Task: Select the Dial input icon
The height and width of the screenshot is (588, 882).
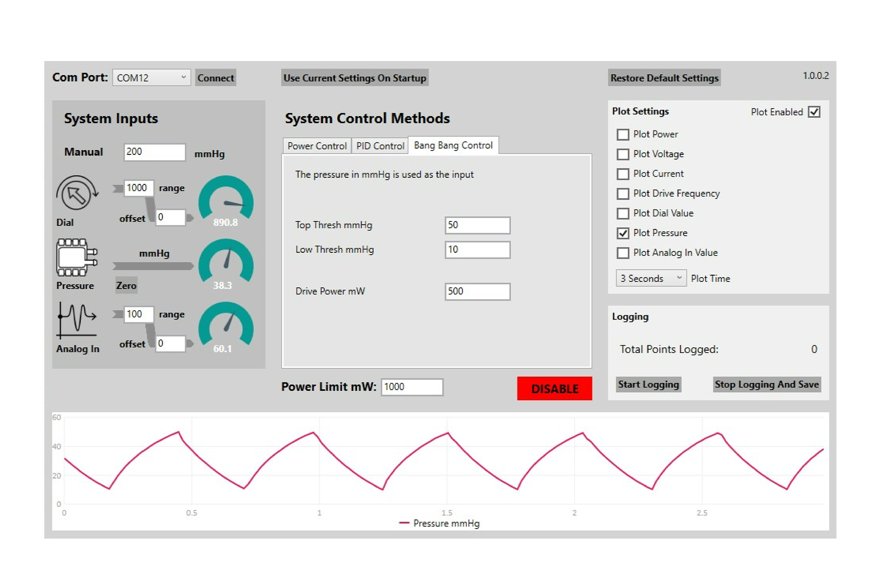Action: (77, 193)
